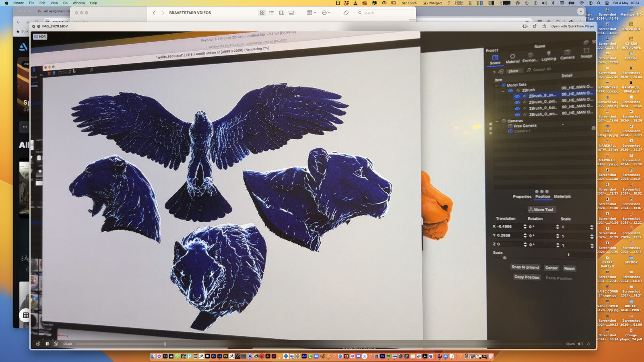The image size is (644, 362).
Task: Skip back 10 seconds in the video
Action: 38,343
